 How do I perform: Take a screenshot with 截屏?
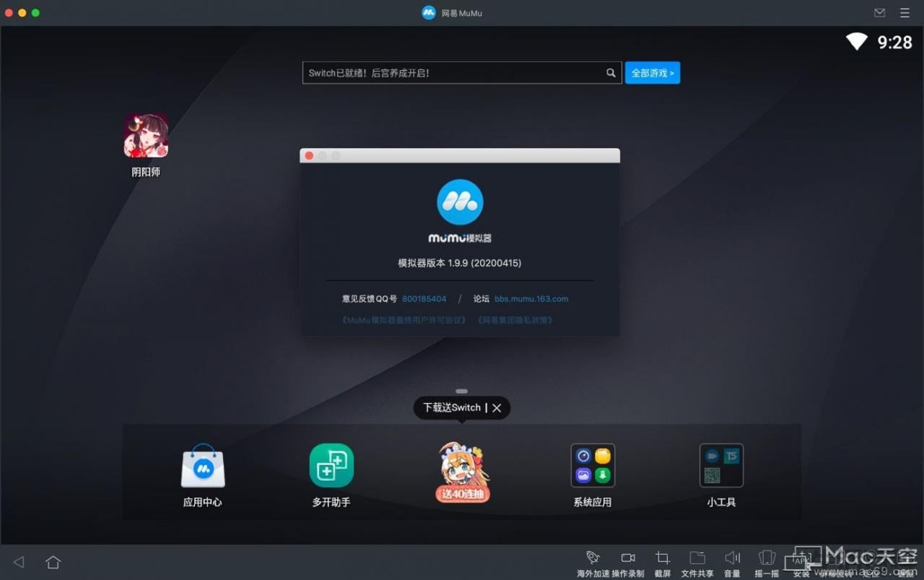663,558
